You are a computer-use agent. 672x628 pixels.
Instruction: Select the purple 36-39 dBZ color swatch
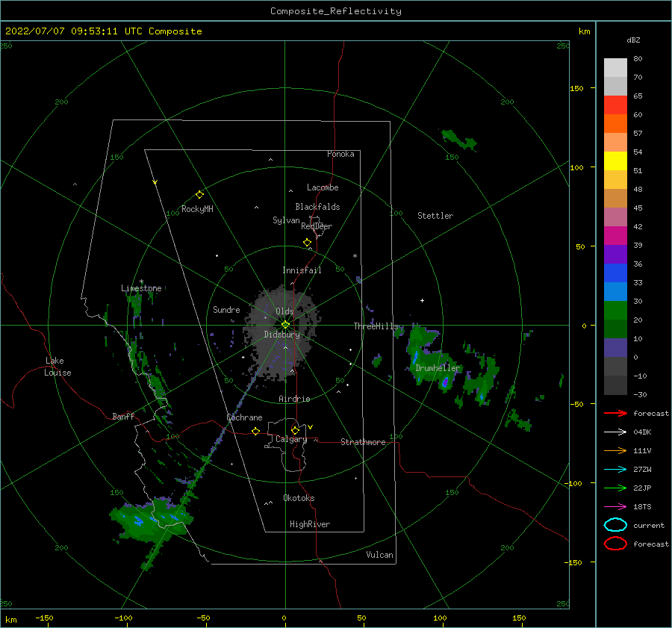615,255
